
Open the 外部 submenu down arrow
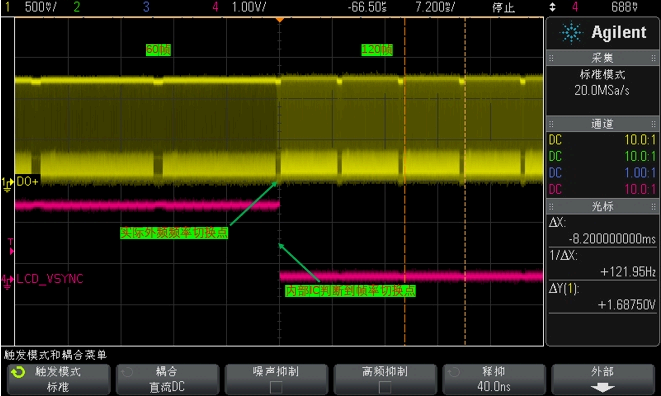[603, 387]
